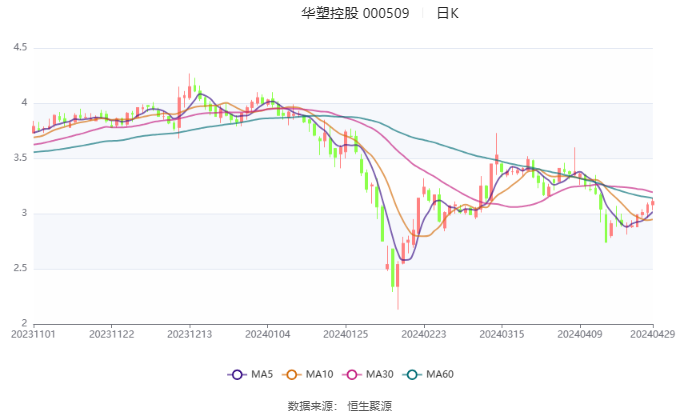680x413 pixels.
Task: Toggle the MA10 legend series
Action: [307, 374]
